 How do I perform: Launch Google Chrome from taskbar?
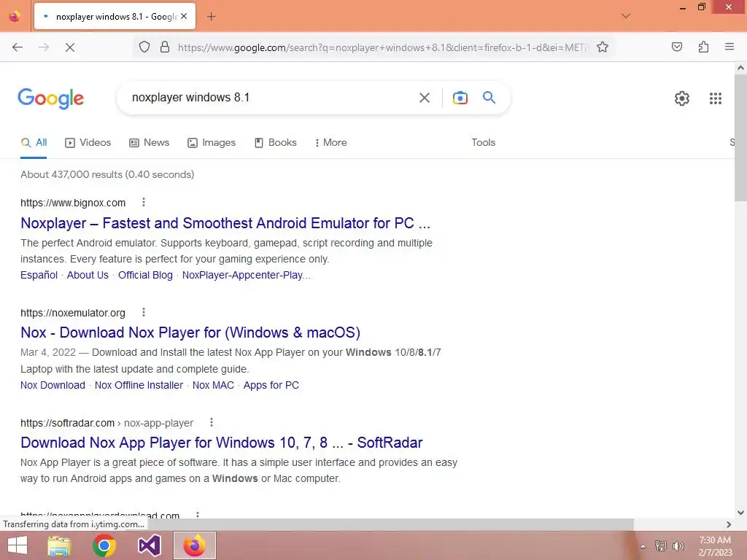(x=104, y=545)
